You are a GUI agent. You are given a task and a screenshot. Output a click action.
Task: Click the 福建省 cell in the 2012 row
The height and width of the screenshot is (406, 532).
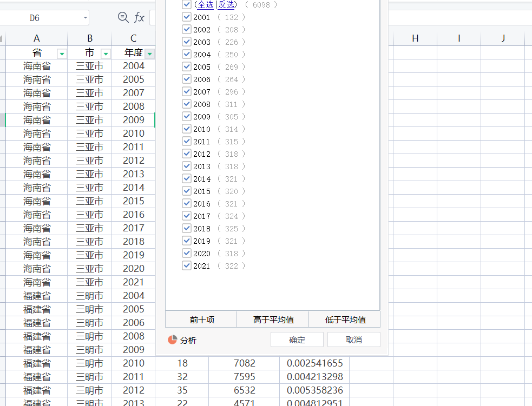[37, 390]
